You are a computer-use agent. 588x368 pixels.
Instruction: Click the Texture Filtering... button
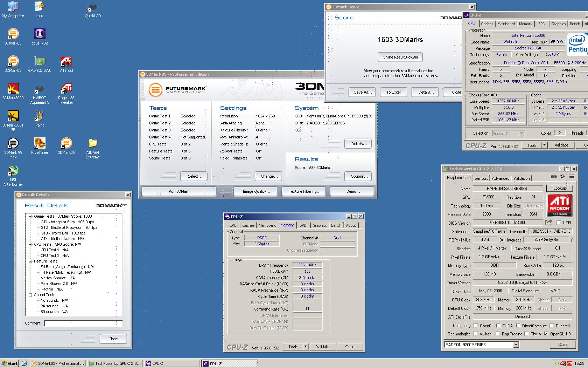(304, 191)
